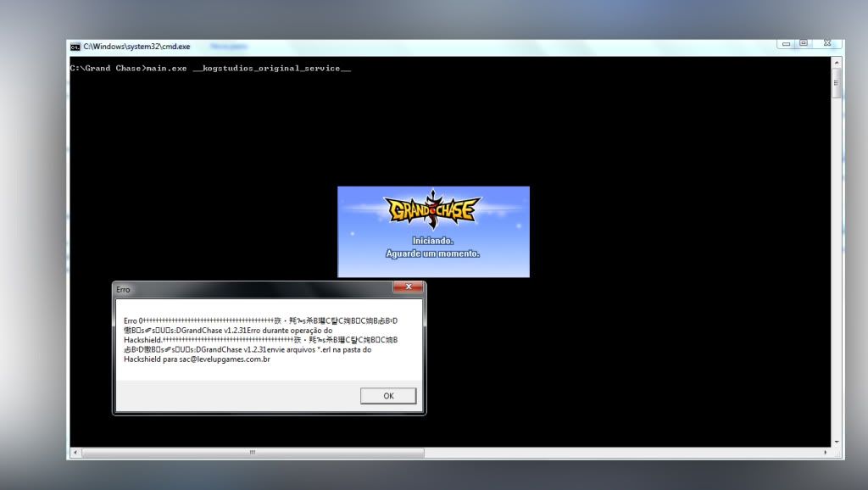Click the vertical scrollbar down arrow
Image resolution: width=868 pixels, height=490 pixels.
pos(837,442)
